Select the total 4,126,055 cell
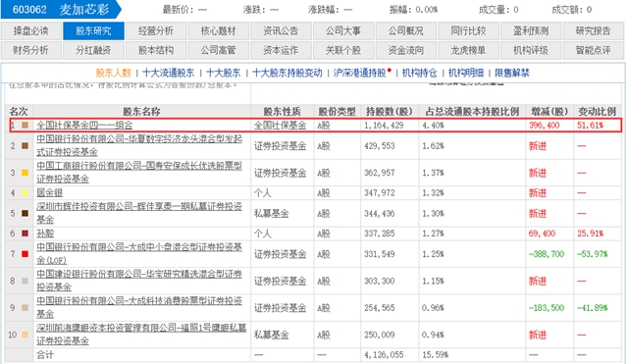This screenshot has width=628, height=364. tap(384, 355)
